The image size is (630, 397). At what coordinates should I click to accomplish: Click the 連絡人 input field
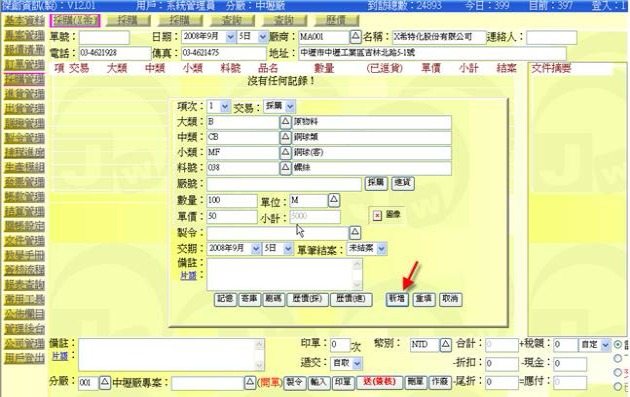tap(551, 37)
